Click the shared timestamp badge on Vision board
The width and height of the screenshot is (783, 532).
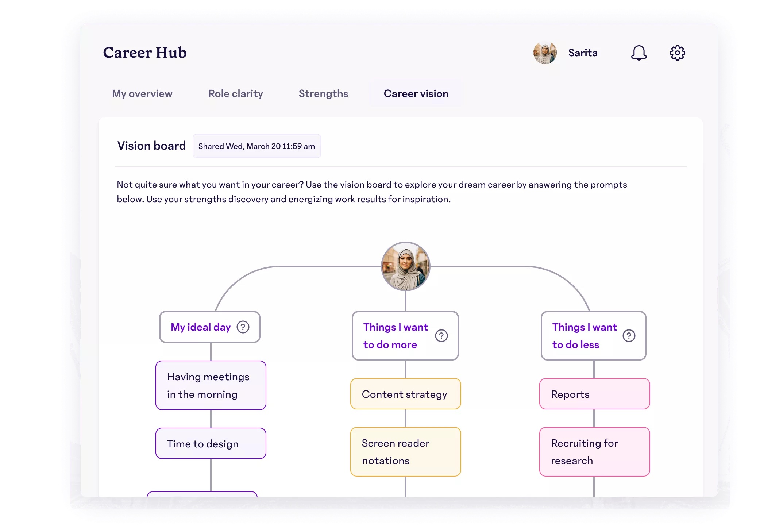(256, 146)
